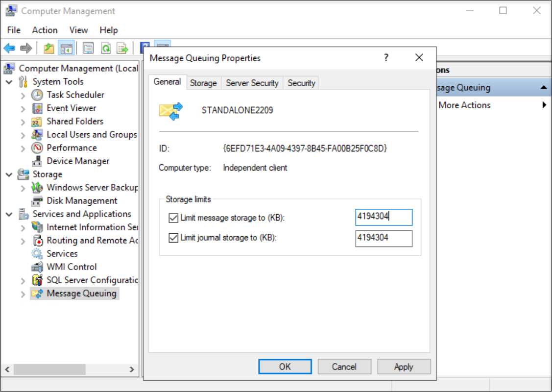Screen dimensions: 552x392
Task: Uncheck Limit journal storage to (KB)
Action: click(x=173, y=239)
